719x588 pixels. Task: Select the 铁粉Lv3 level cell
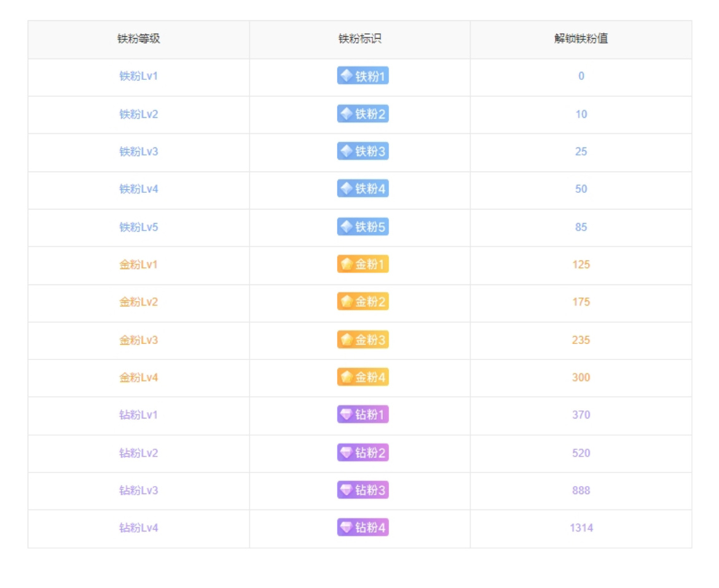click(x=138, y=152)
